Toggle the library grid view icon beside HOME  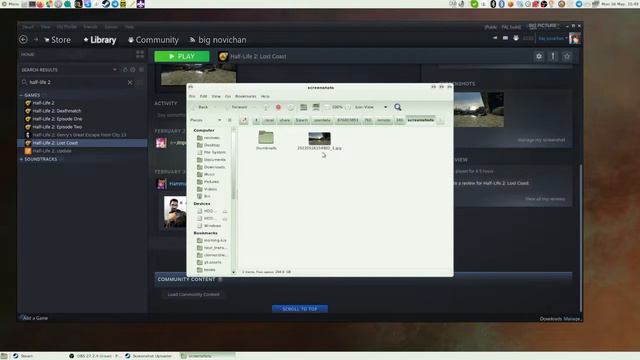click(140, 54)
